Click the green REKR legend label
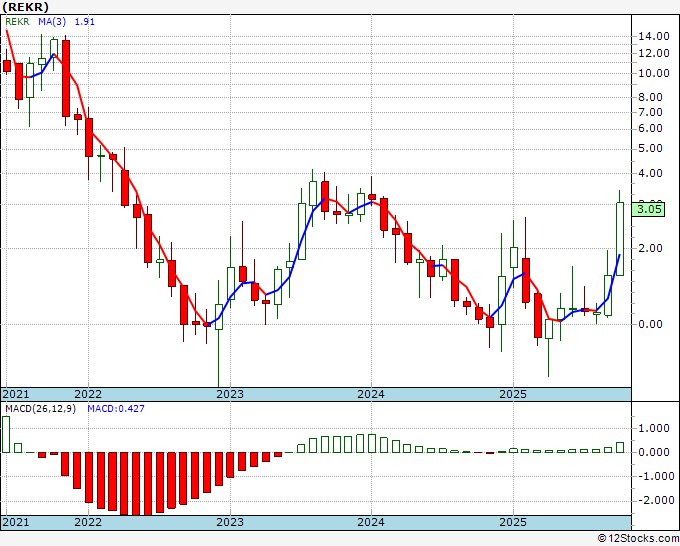The width and height of the screenshot is (680, 546). point(17,22)
